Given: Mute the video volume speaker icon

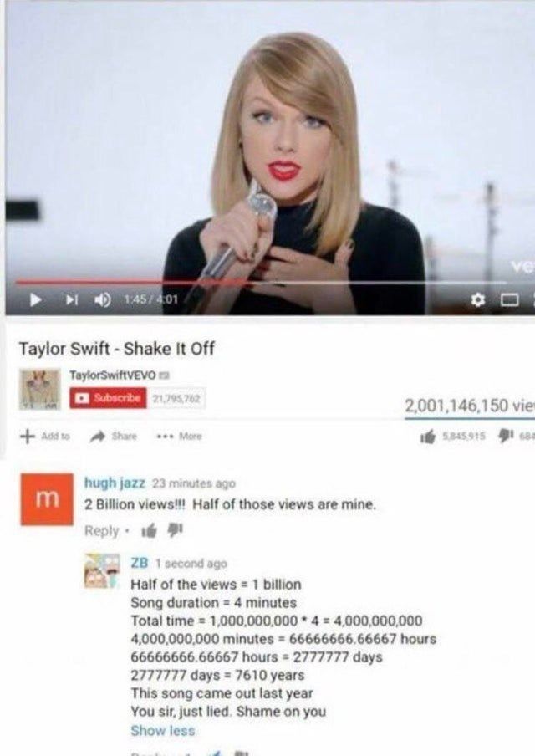Looking at the screenshot, I should point(102,300).
